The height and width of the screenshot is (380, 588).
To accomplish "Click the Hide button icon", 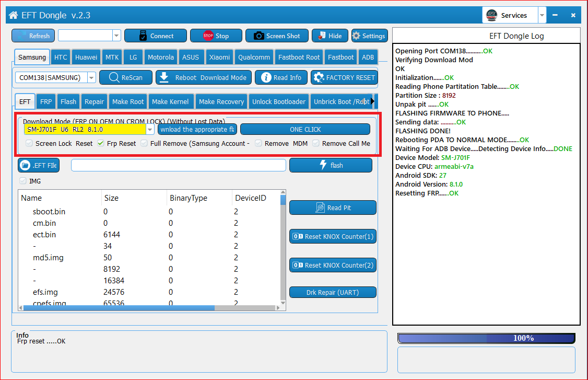I will [321, 36].
